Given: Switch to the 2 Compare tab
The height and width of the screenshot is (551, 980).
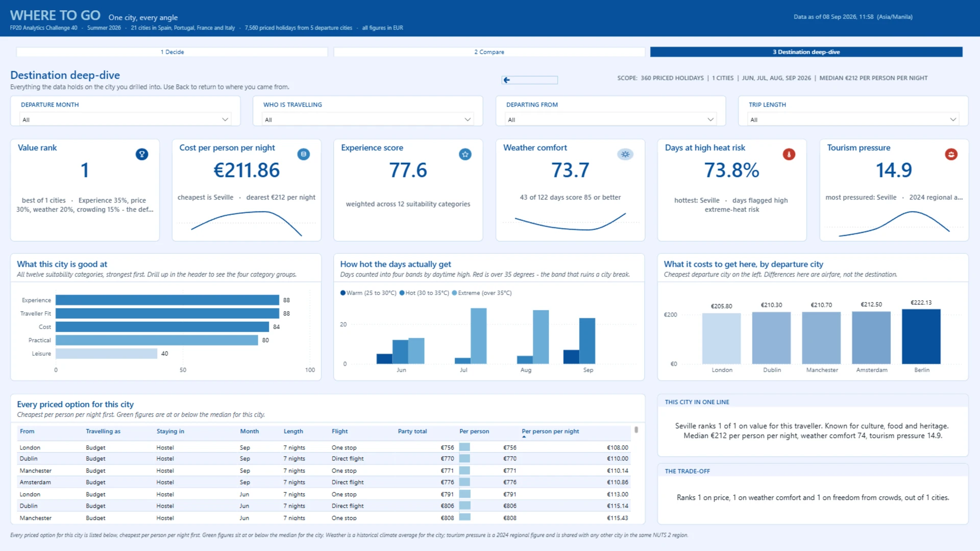Looking at the screenshot, I should pyautogui.click(x=489, y=52).
